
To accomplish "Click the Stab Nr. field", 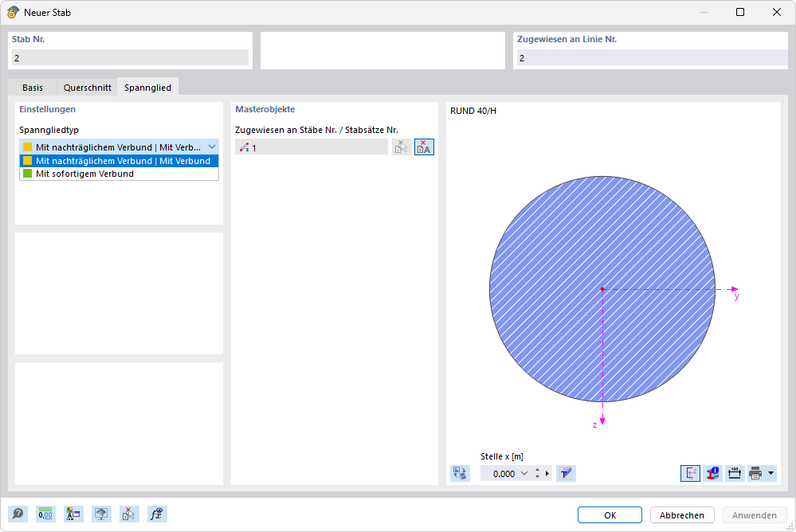I will tap(130, 58).
